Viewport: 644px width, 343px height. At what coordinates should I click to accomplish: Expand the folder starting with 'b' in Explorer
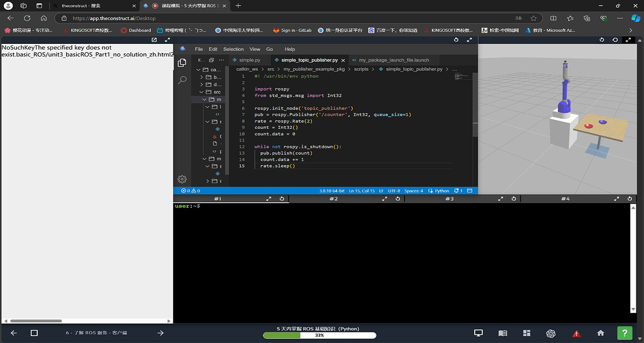point(202,77)
